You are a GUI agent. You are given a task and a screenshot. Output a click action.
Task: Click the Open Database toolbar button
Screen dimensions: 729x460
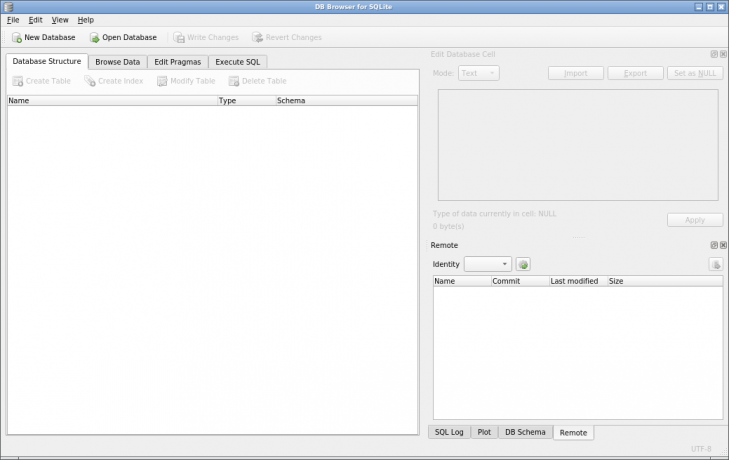pos(123,37)
